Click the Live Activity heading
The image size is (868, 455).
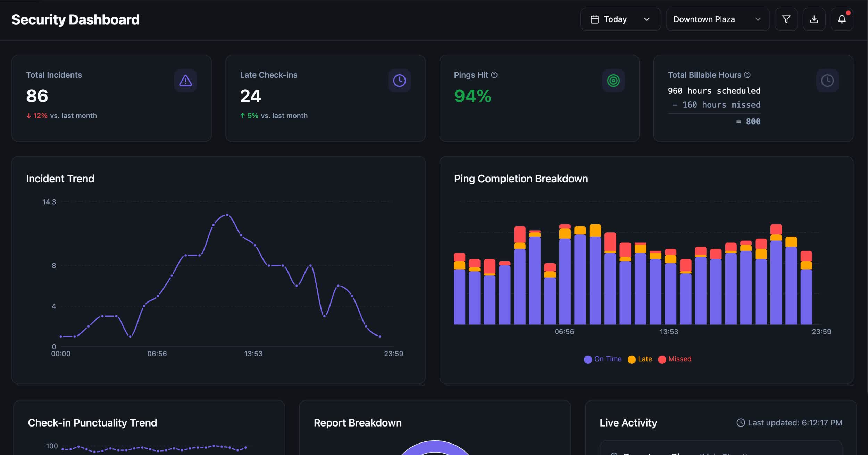[628, 423]
